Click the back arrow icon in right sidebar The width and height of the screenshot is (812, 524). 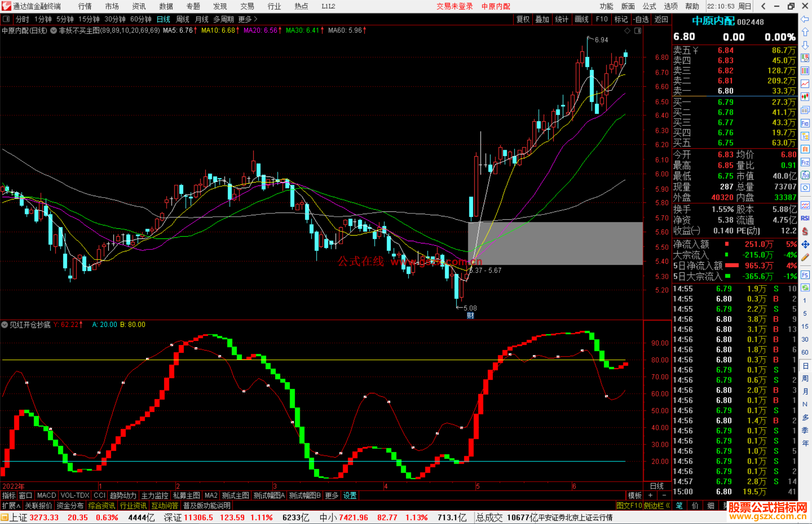click(x=804, y=19)
